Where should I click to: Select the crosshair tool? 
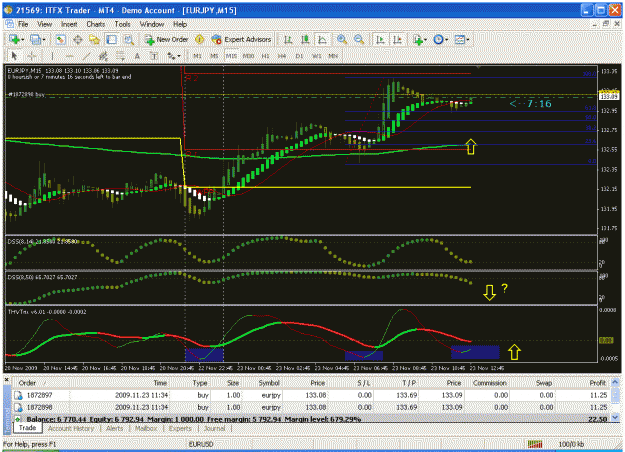32,56
